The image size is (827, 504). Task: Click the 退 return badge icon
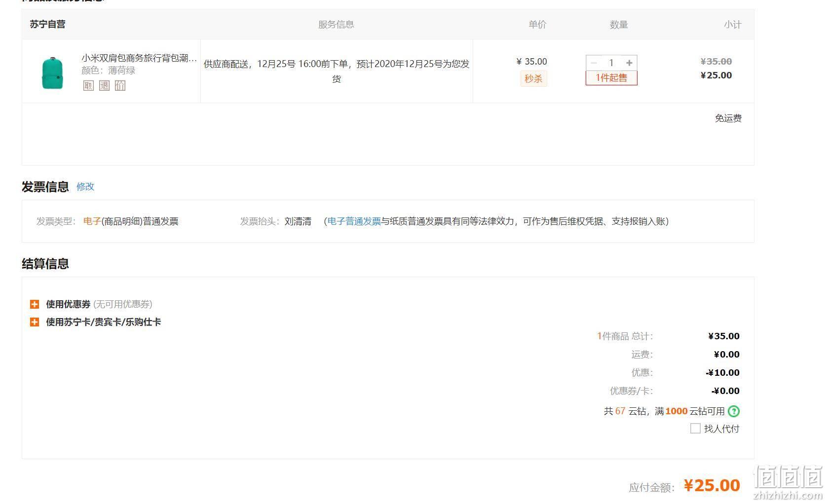tap(104, 85)
